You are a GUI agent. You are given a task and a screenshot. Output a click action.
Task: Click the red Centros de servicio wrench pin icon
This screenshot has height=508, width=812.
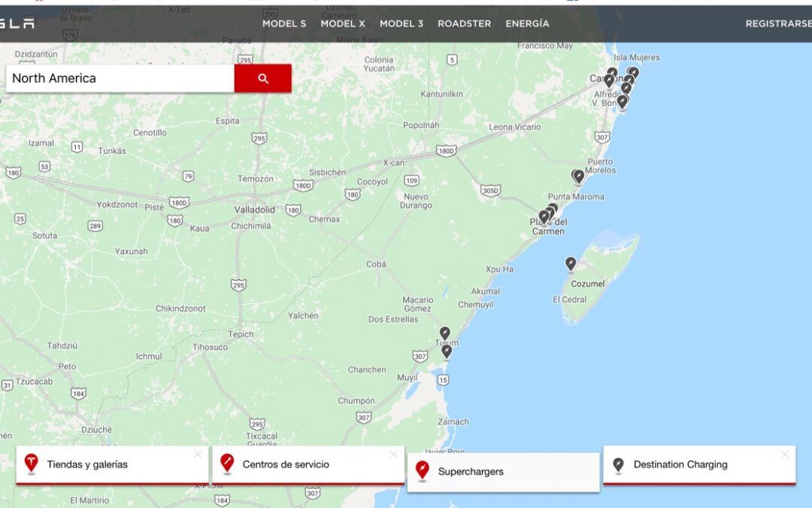(227, 464)
